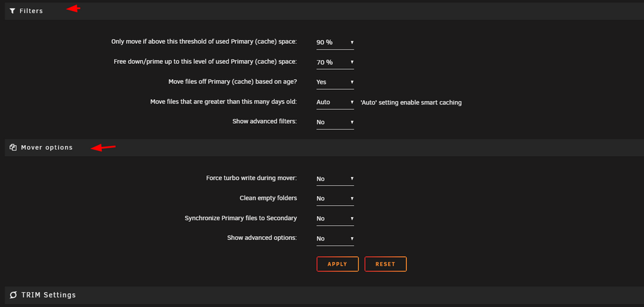The width and height of the screenshot is (644, 307).
Task: Collapse the Mover options section header
Action: pos(322,147)
